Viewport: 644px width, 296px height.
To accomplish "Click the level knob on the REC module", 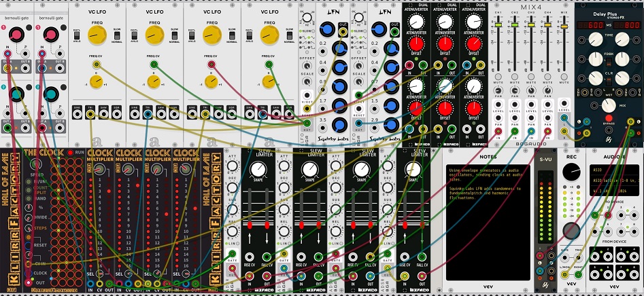I will coord(571,172).
